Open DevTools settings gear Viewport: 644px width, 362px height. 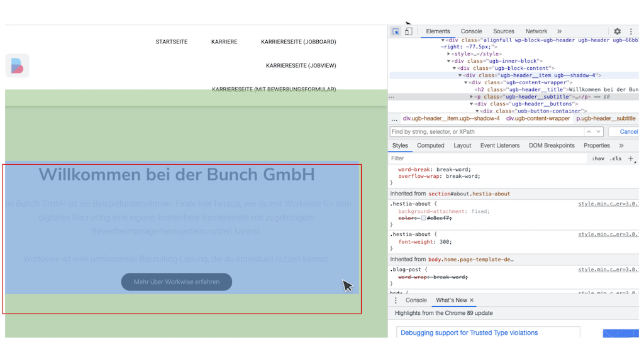click(618, 31)
